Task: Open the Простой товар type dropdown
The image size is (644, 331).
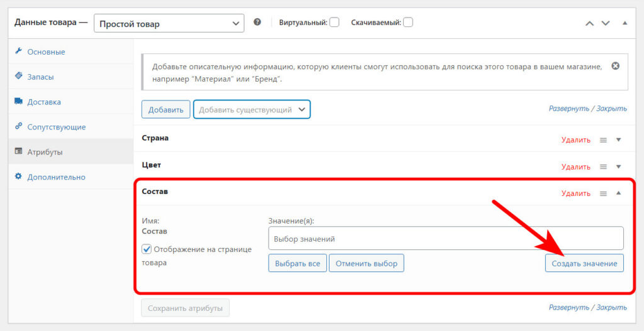Action: pyautogui.click(x=169, y=23)
